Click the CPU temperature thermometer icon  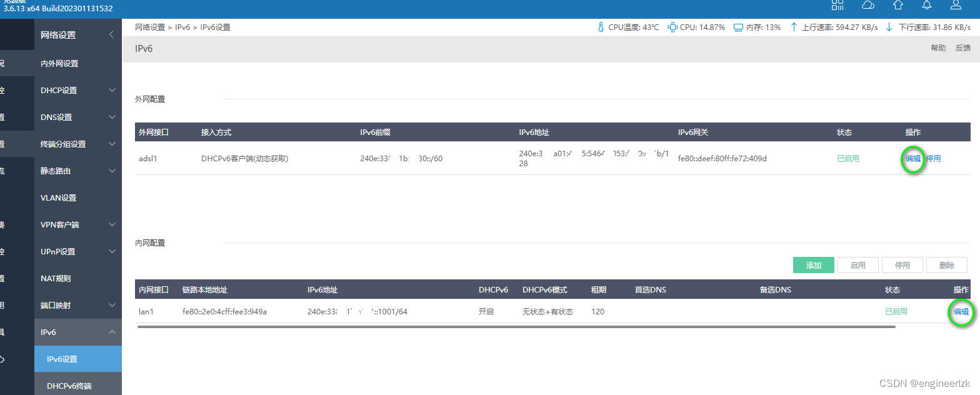click(601, 27)
